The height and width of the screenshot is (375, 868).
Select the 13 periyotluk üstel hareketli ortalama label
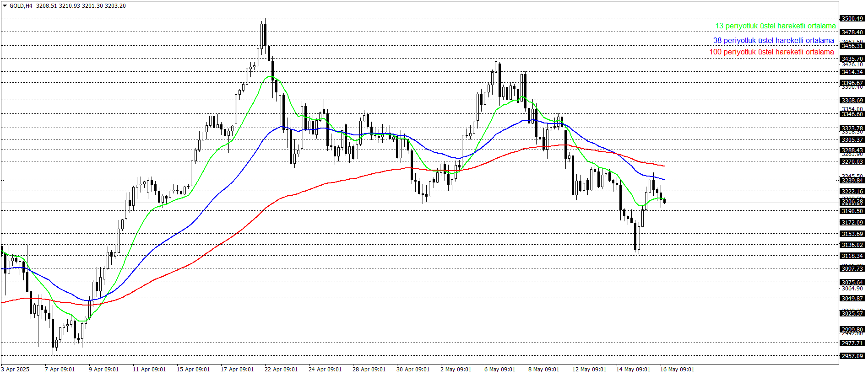tap(776, 26)
